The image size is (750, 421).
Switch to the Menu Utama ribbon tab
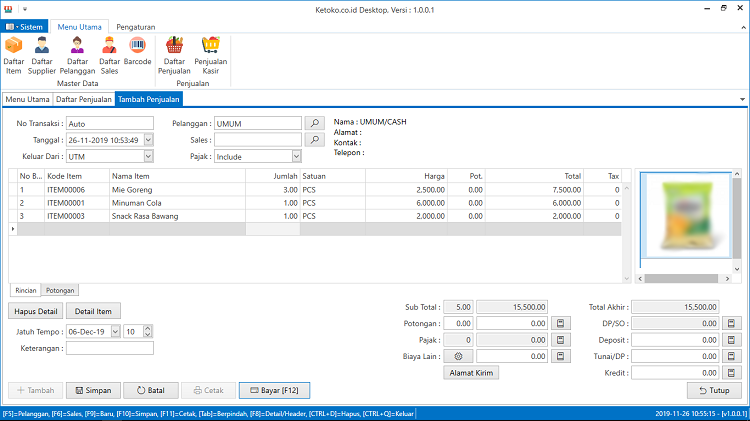[x=79, y=27]
